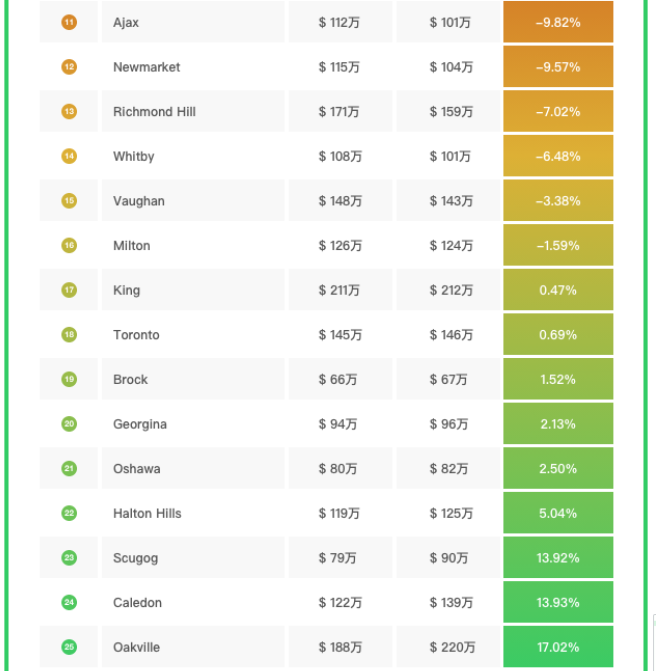The width and height of the screenshot is (656, 671).
Task: Click the $ 126万 price in Milton row
Action: tap(340, 246)
